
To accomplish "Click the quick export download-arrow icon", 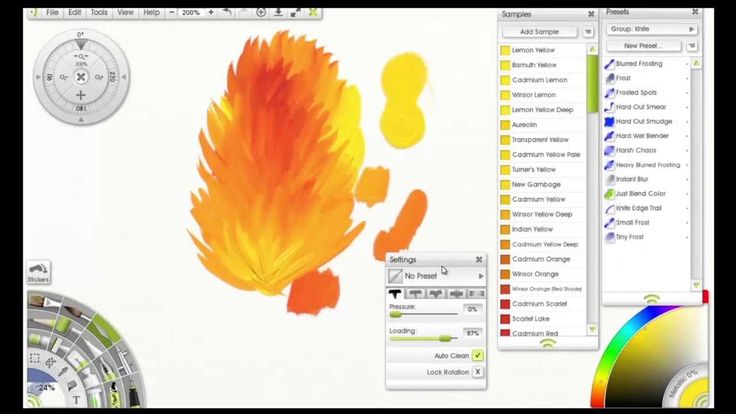I will tap(278, 13).
